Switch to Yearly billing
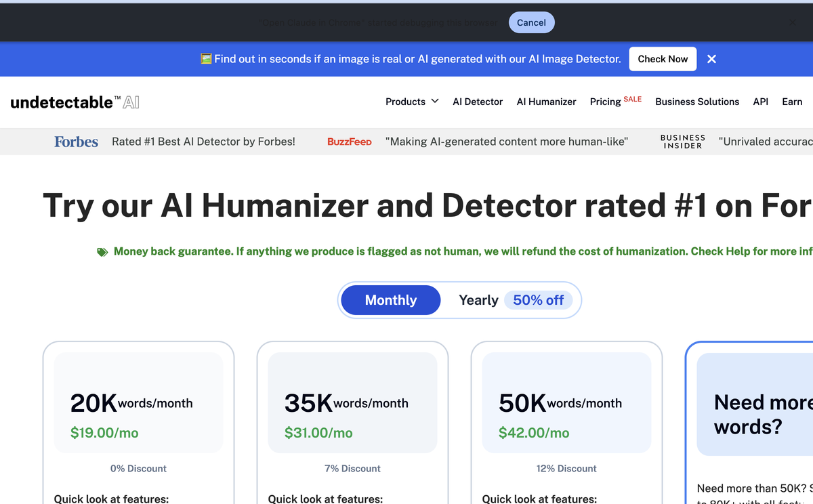 pos(478,300)
